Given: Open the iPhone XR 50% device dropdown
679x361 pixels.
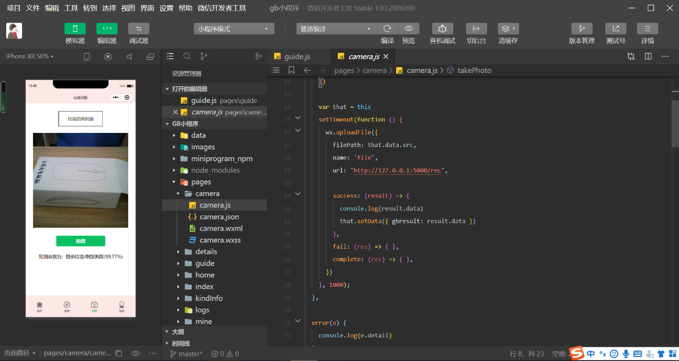Looking at the screenshot, I should point(30,56).
